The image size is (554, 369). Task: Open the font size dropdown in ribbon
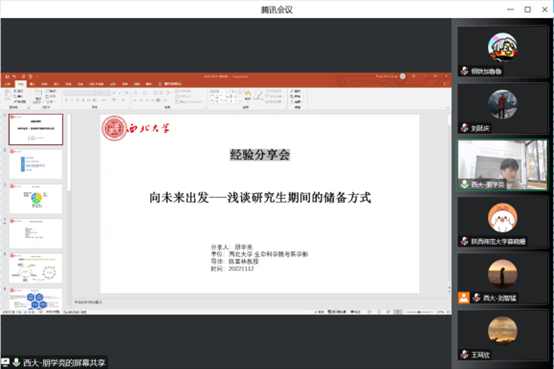[x=103, y=93]
